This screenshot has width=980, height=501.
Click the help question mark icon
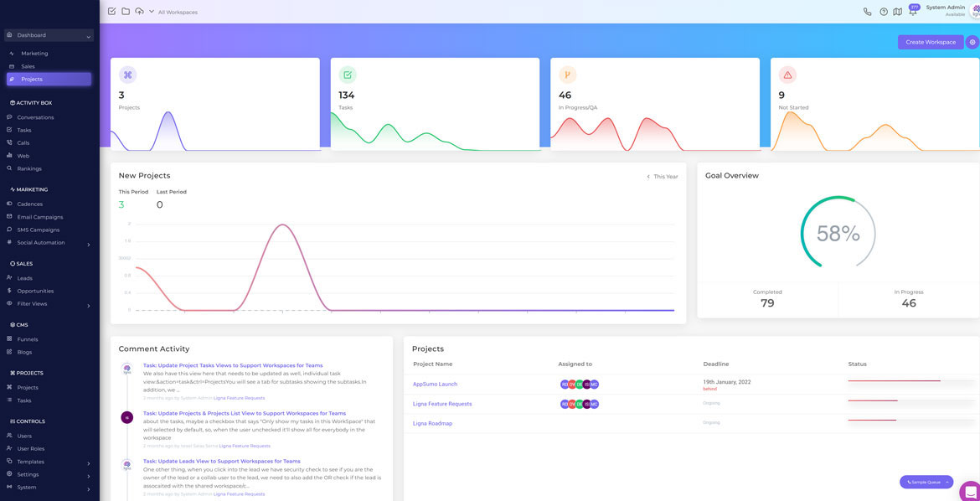[883, 12]
